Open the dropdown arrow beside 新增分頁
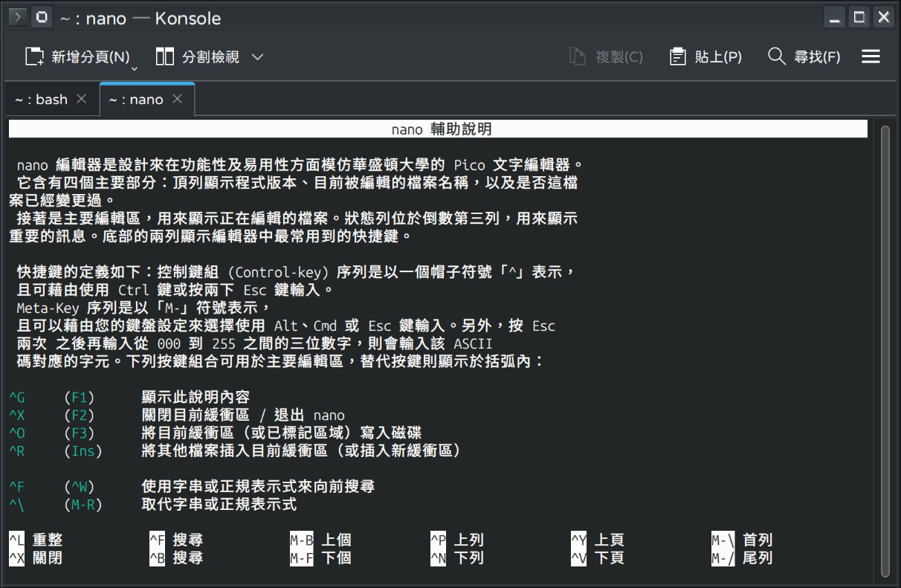 [x=135, y=68]
